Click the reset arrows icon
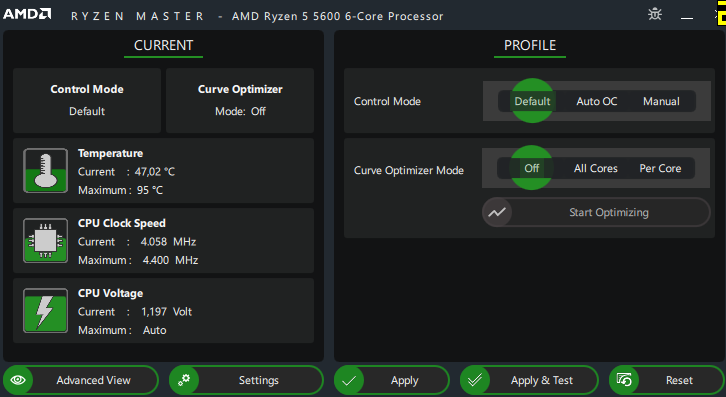 [624, 380]
